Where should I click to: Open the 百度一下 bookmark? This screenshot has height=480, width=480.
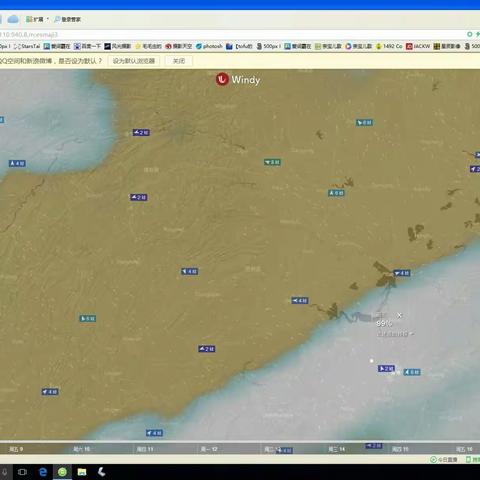pos(87,46)
